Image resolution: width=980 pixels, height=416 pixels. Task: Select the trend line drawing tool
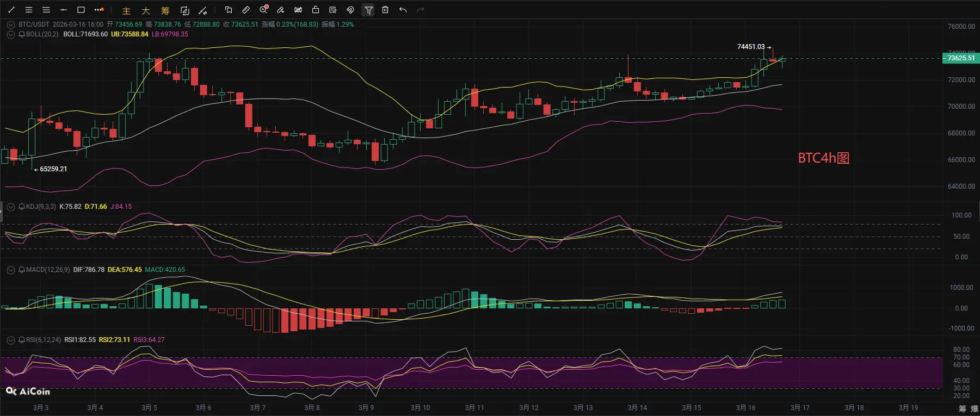[11, 10]
